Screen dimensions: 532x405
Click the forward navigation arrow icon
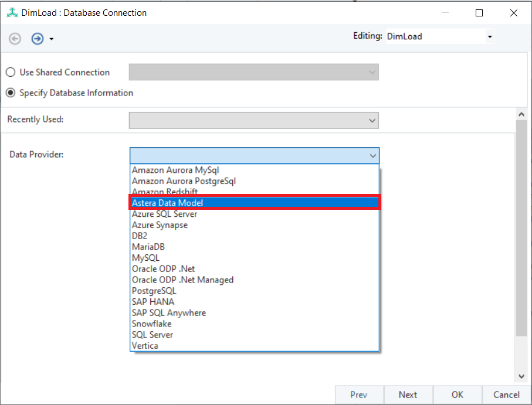[38, 39]
